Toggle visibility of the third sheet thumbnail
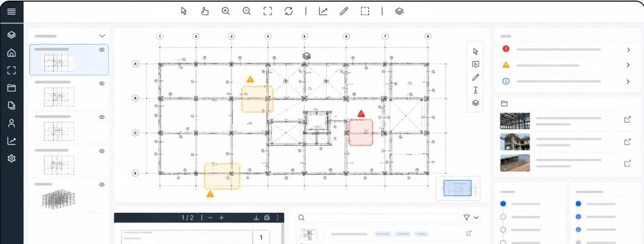644x244 pixels. 102,117
